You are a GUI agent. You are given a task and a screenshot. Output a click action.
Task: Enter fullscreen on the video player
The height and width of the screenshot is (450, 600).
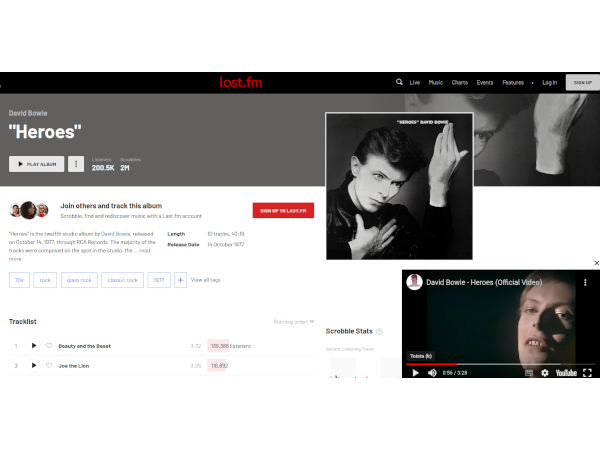pos(587,373)
